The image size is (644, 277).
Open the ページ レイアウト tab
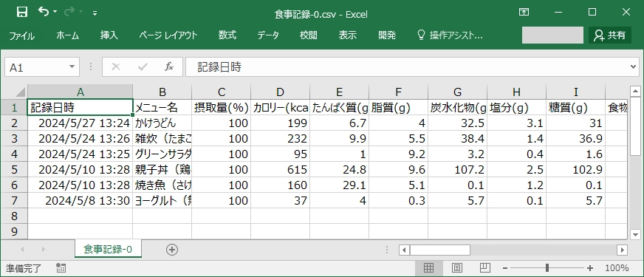click(168, 35)
